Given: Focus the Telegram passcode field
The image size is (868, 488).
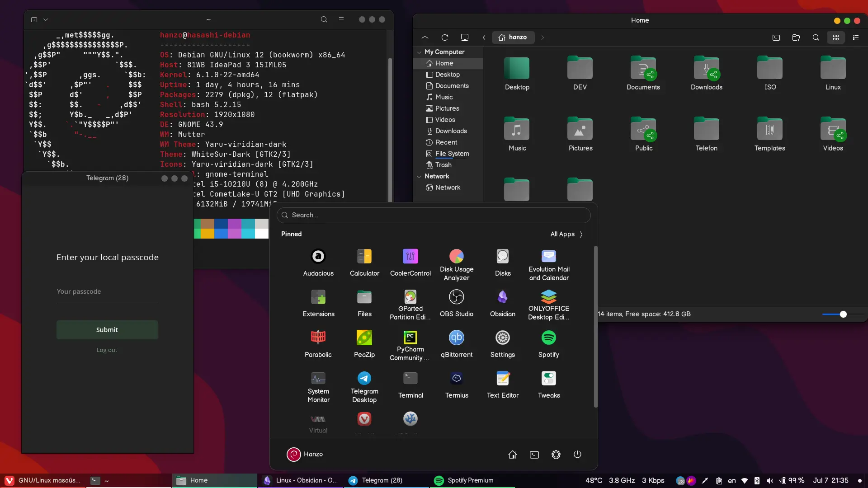Looking at the screenshot, I should (107, 292).
